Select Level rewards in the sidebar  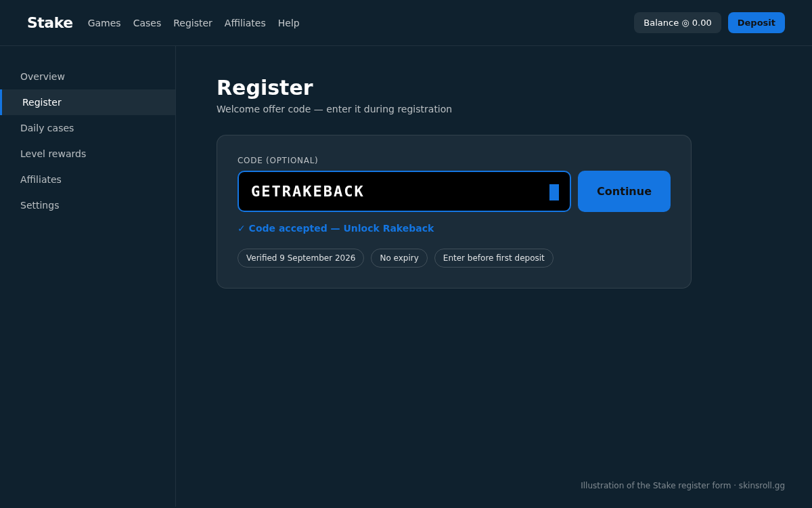(x=88, y=154)
